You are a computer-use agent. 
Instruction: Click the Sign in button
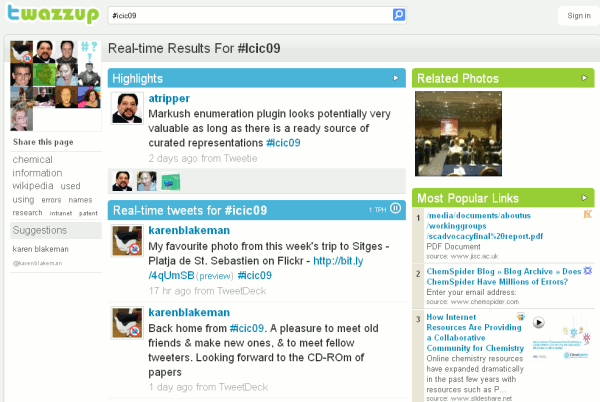coord(579,16)
